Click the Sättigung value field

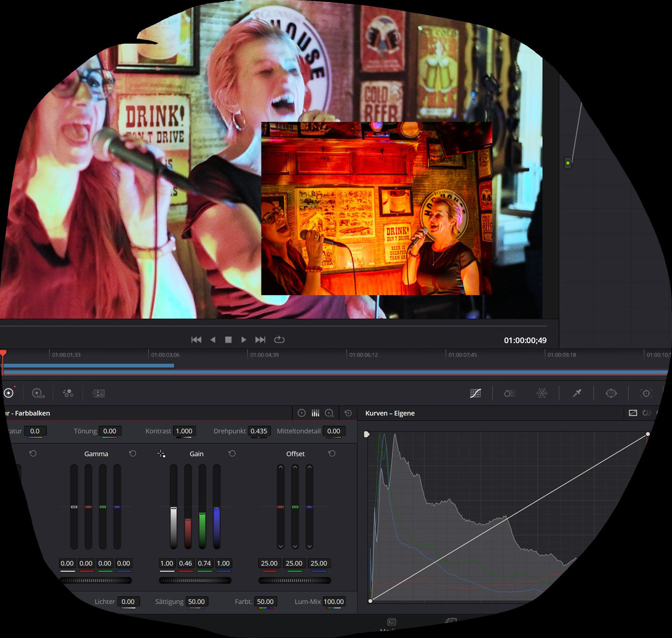pos(196,602)
